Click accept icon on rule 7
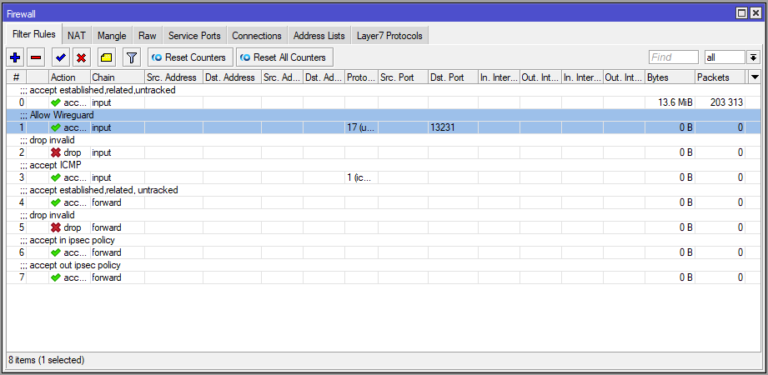Image resolution: width=768 pixels, height=375 pixels. pos(55,278)
